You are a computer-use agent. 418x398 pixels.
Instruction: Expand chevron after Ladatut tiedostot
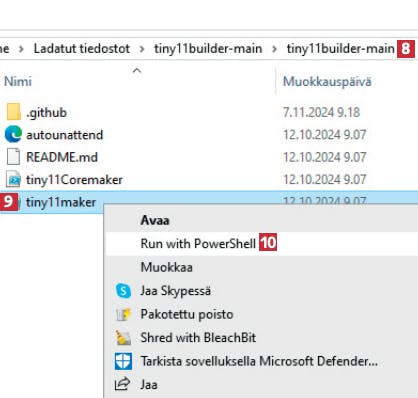coord(142,49)
